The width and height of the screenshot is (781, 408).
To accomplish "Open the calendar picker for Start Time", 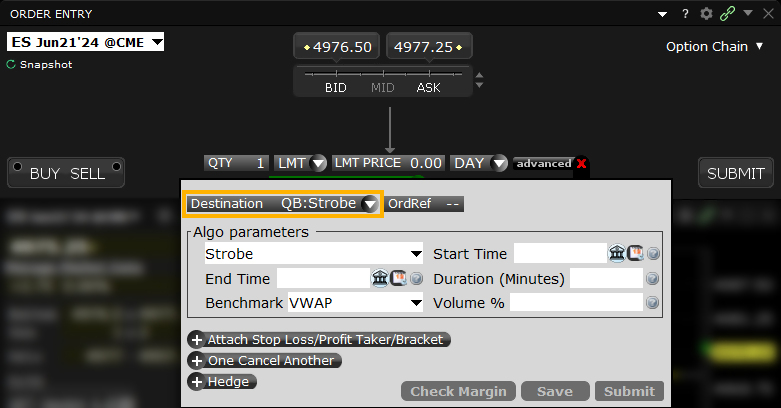I will point(634,253).
